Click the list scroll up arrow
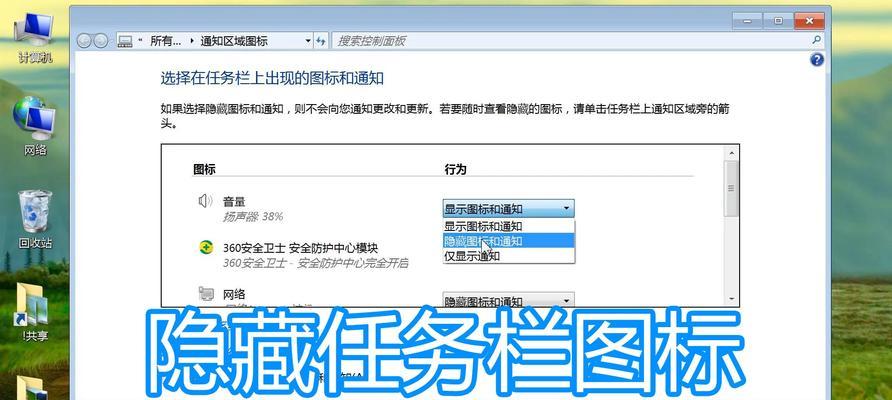This screenshot has height=400, width=892. (x=731, y=152)
